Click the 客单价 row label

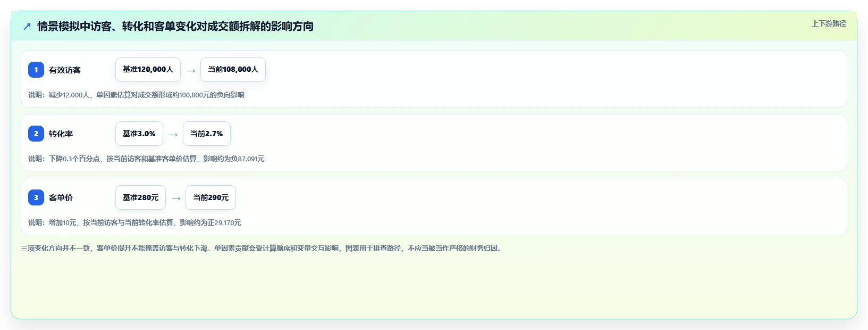tap(61, 197)
